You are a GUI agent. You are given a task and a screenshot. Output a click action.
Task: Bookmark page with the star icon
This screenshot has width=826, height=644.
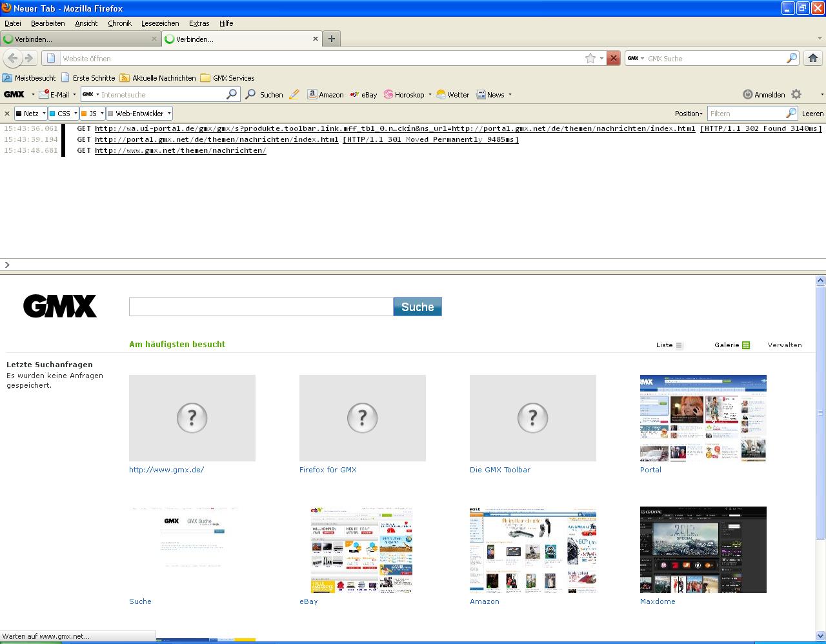[590, 58]
